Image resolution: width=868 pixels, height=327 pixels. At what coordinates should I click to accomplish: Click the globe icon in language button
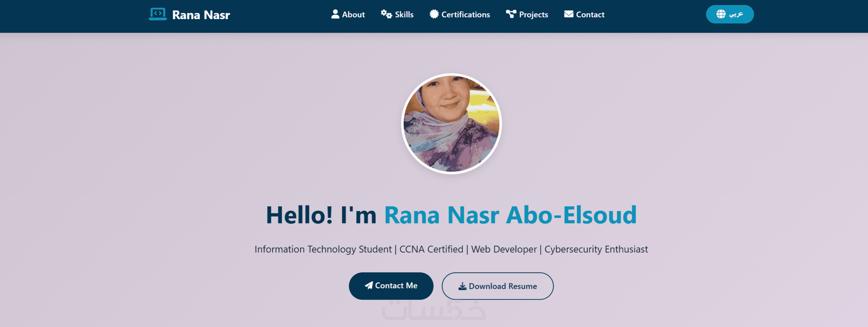tap(721, 14)
